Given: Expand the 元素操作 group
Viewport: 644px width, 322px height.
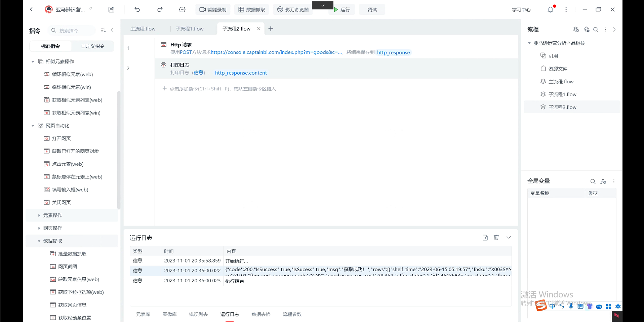Looking at the screenshot, I should point(39,215).
